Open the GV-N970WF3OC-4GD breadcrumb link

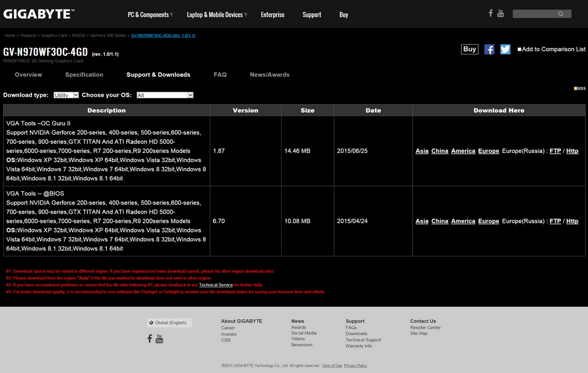pyautogui.click(x=163, y=35)
